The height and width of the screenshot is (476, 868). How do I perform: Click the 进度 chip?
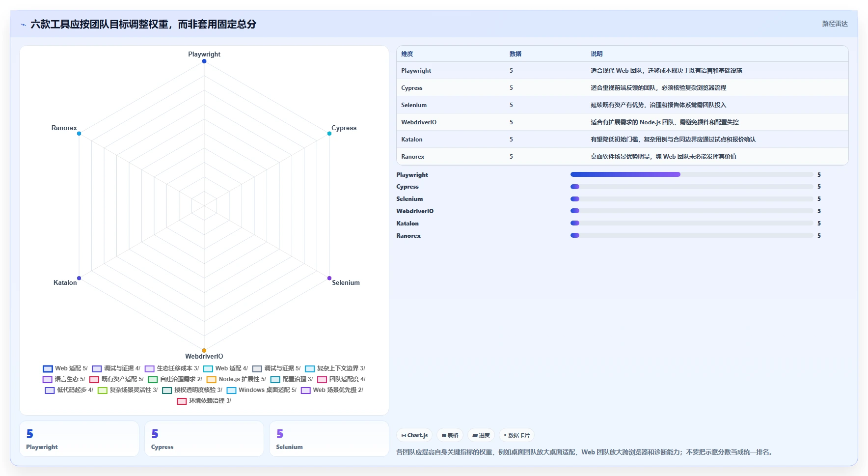pyautogui.click(x=481, y=435)
